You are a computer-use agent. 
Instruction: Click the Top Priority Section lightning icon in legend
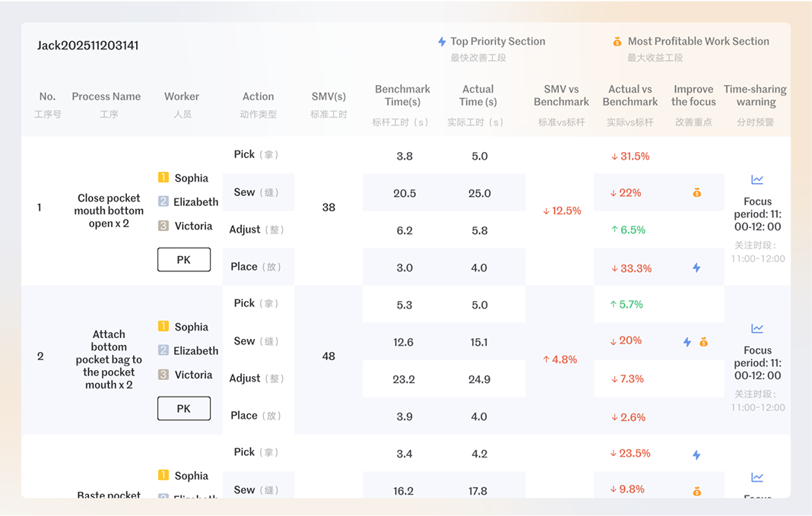(x=442, y=42)
